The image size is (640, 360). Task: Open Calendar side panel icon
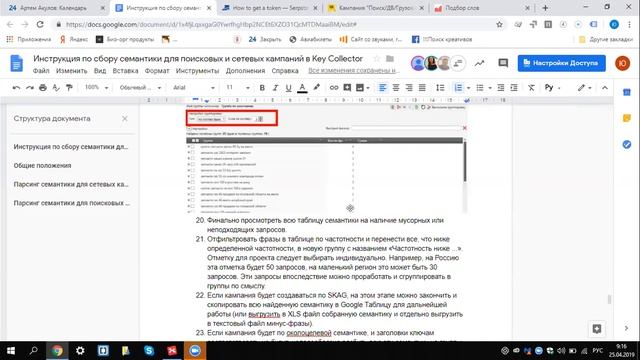[x=627, y=93]
